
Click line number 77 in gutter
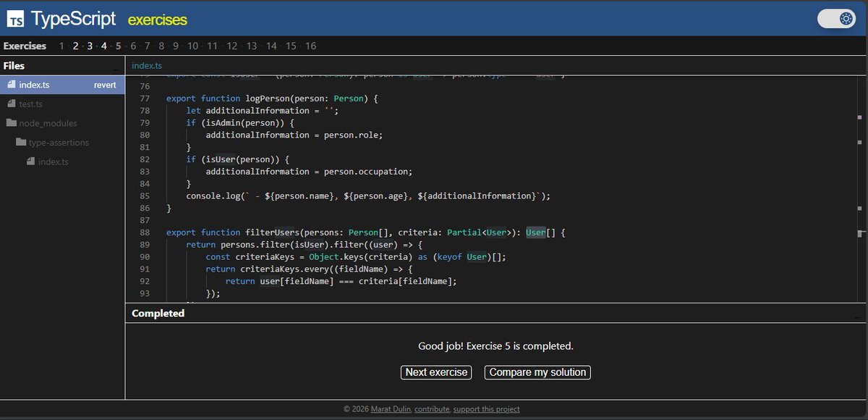(x=143, y=98)
